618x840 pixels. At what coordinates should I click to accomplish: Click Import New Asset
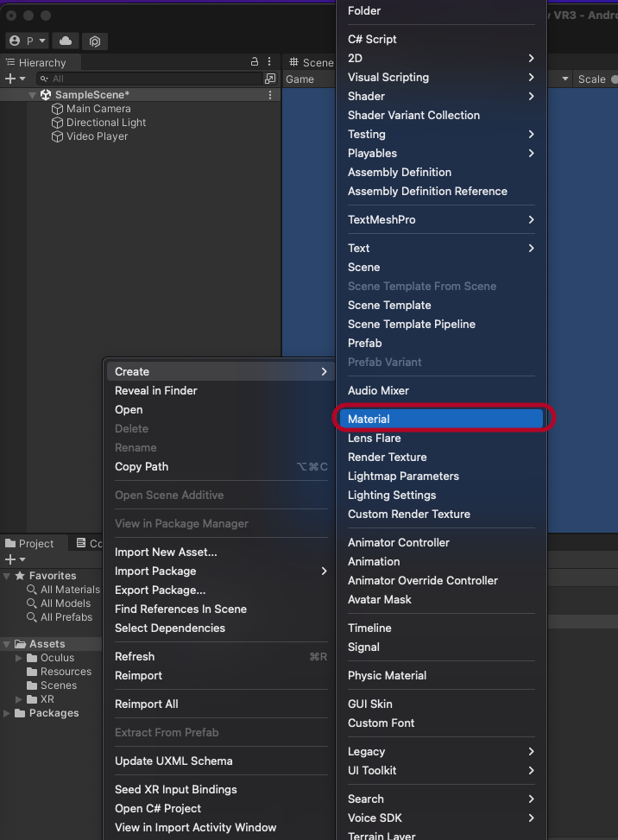pyautogui.click(x=221, y=553)
